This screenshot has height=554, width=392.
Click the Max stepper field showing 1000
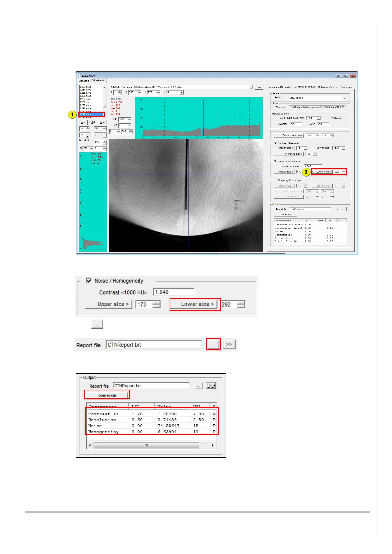click(125, 120)
